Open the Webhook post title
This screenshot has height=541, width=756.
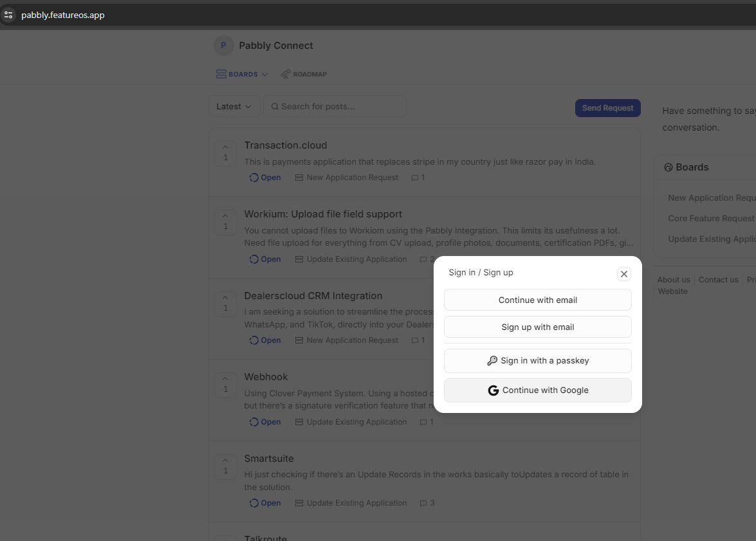(266, 377)
